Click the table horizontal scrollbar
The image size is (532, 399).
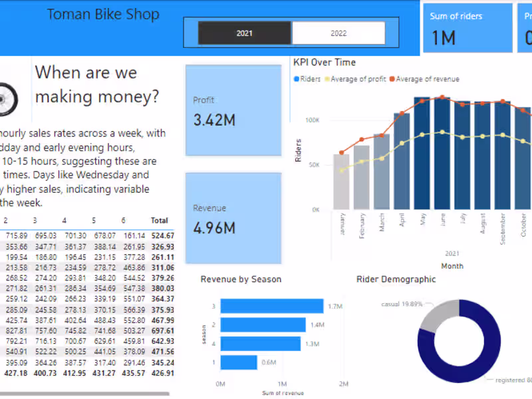pos(84,394)
